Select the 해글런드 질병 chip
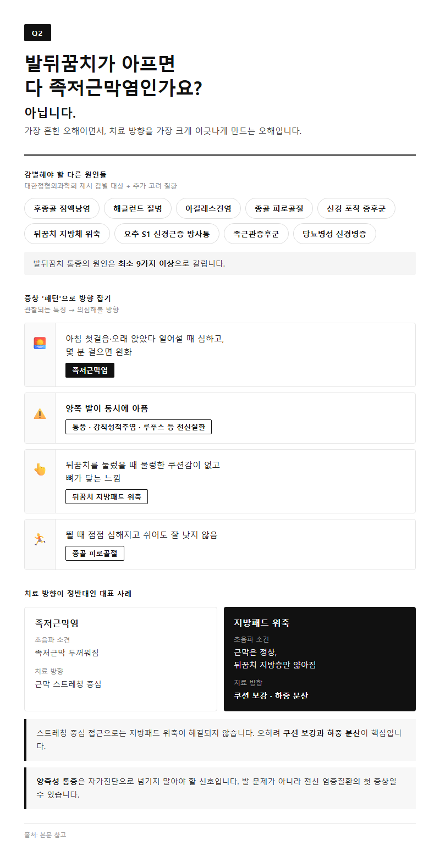Screen dimensions: 440x868 (x=137, y=208)
